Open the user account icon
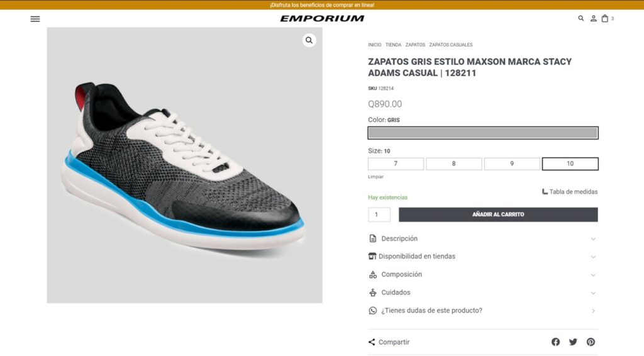 pyautogui.click(x=594, y=18)
